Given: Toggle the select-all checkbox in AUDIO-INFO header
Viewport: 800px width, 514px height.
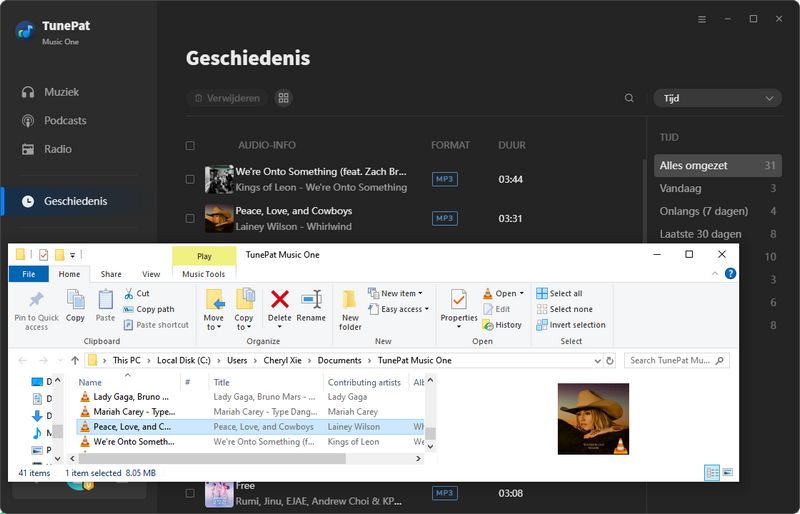Looking at the screenshot, I should click(190, 146).
